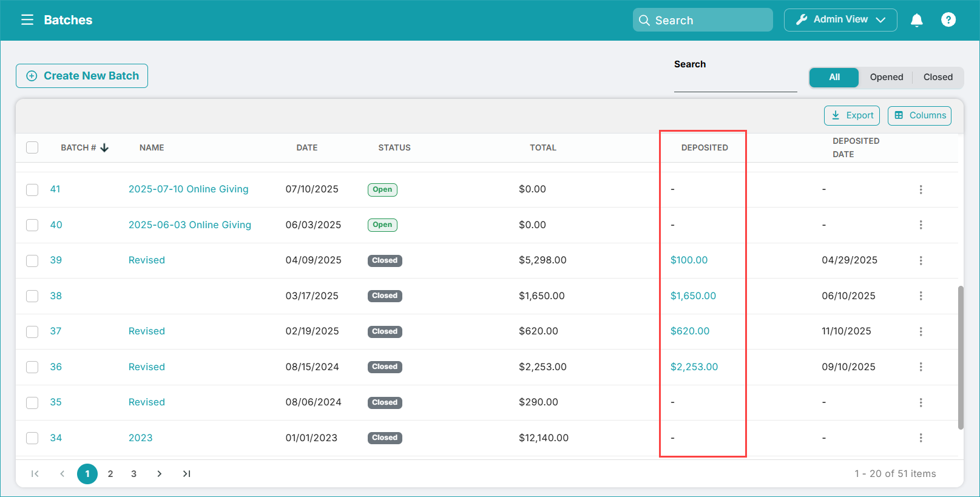The height and width of the screenshot is (497, 980).
Task: Check the box for batch 40
Action: point(32,225)
